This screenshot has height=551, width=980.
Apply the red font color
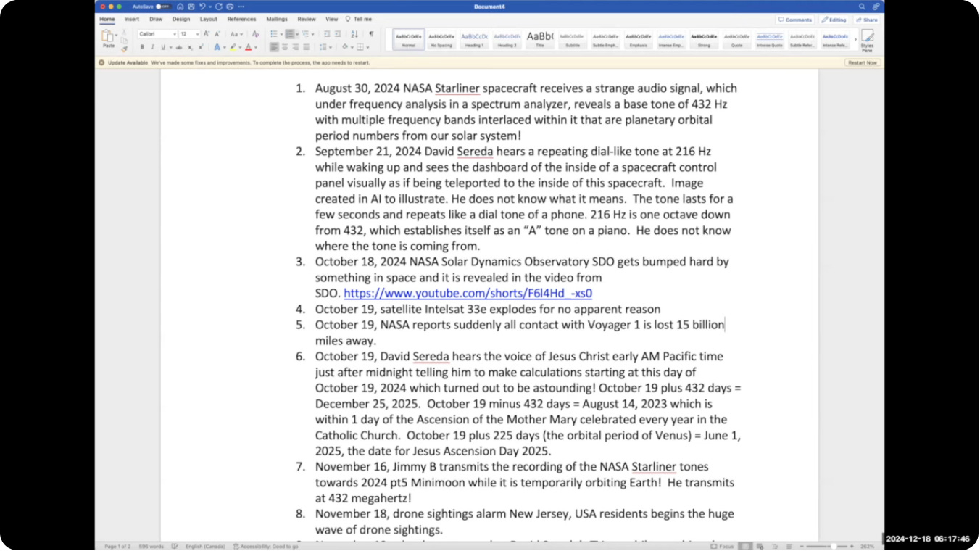pos(248,47)
